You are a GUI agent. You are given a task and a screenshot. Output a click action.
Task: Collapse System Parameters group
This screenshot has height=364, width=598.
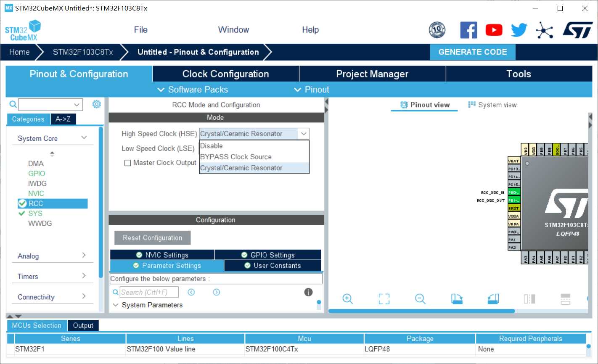[x=116, y=305]
